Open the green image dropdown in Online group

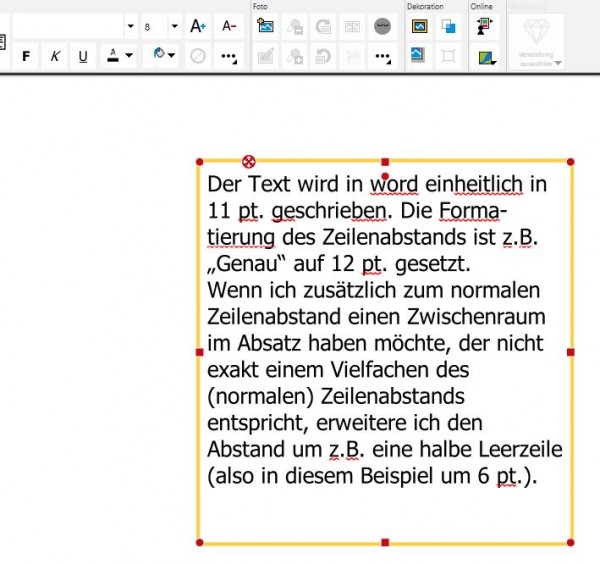[x=487, y=57]
